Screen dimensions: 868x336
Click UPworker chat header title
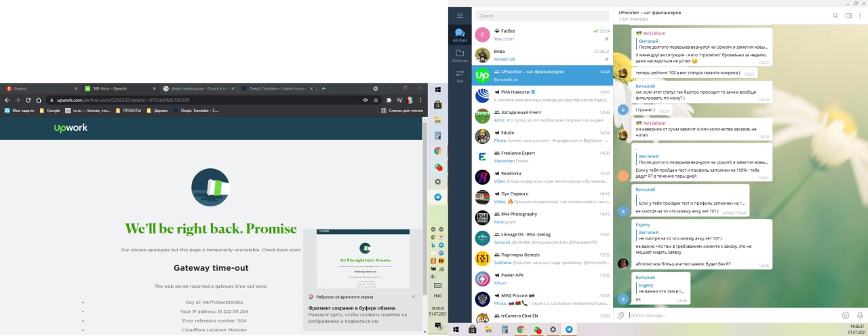(650, 13)
